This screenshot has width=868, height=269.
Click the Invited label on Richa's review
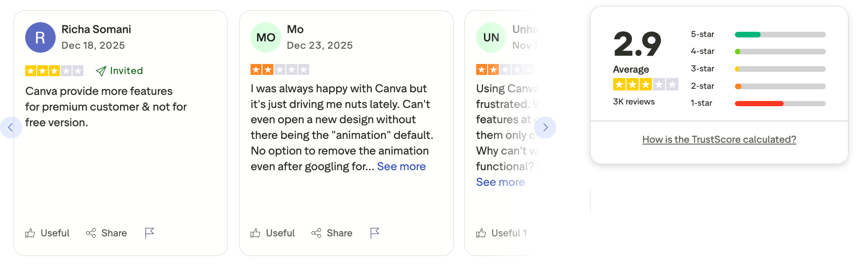[120, 71]
